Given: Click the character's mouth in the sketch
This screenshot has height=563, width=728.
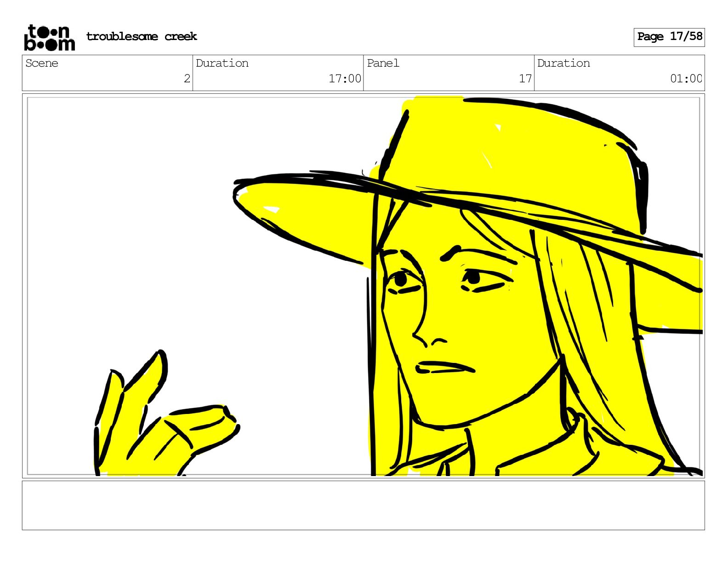Looking at the screenshot, I should [445, 368].
